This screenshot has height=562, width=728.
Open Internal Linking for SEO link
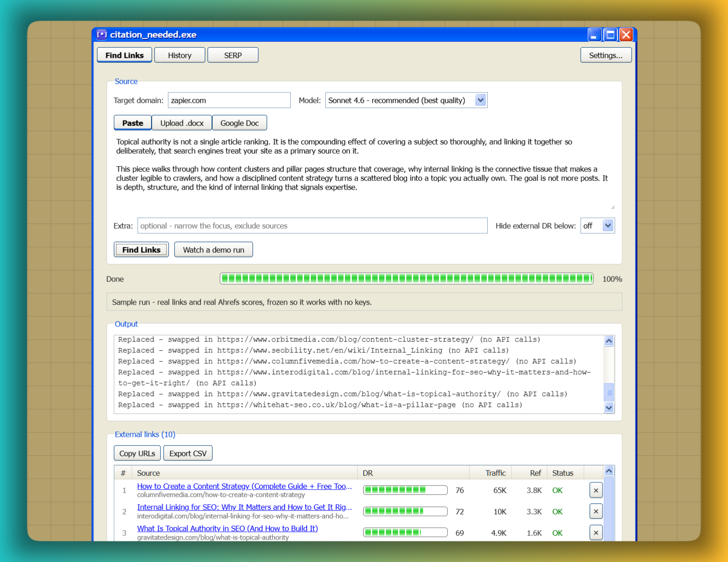point(244,507)
